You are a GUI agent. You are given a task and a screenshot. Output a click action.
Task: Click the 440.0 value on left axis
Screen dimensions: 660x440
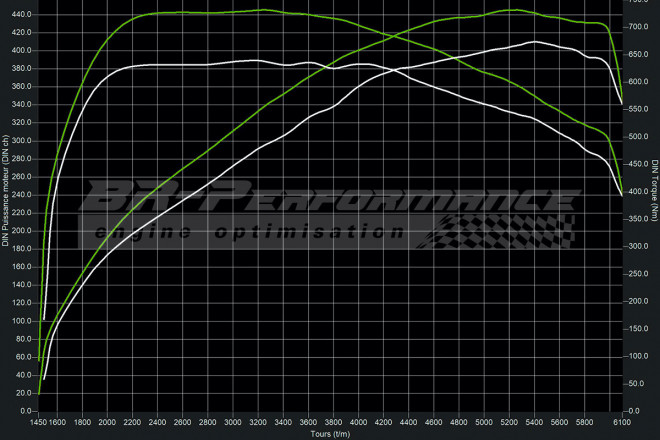point(20,14)
